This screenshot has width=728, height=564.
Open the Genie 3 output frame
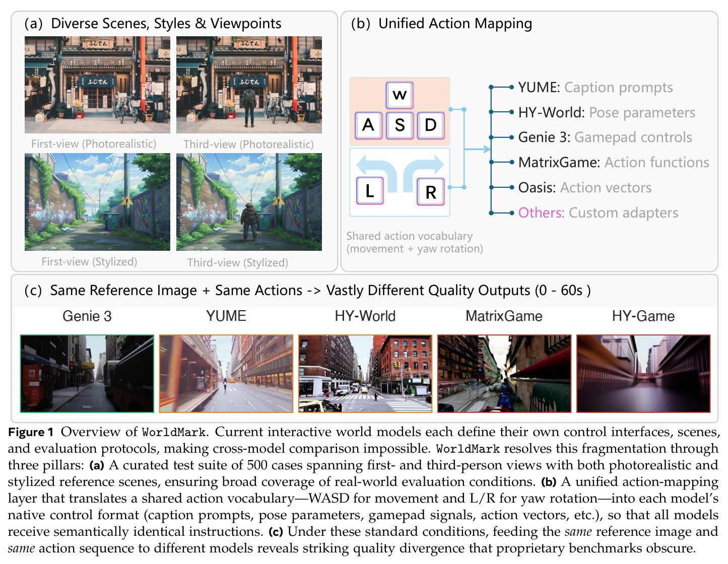pos(87,374)
